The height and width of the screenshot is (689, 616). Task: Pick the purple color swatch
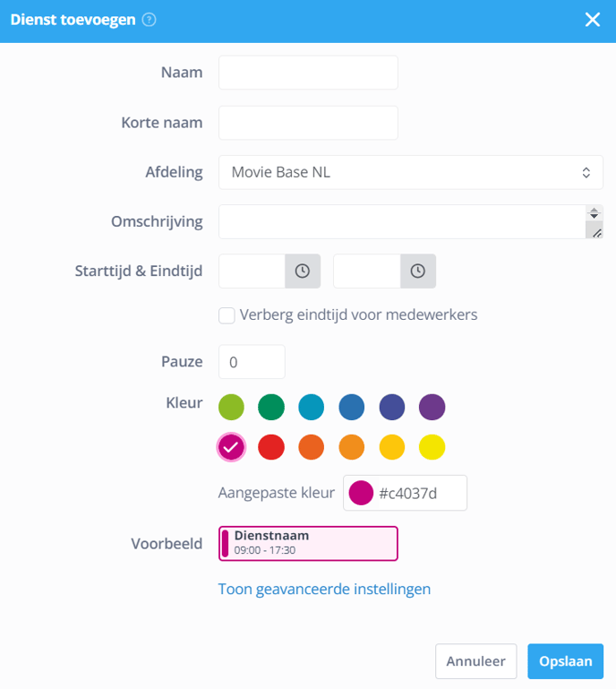coord(432,407)
